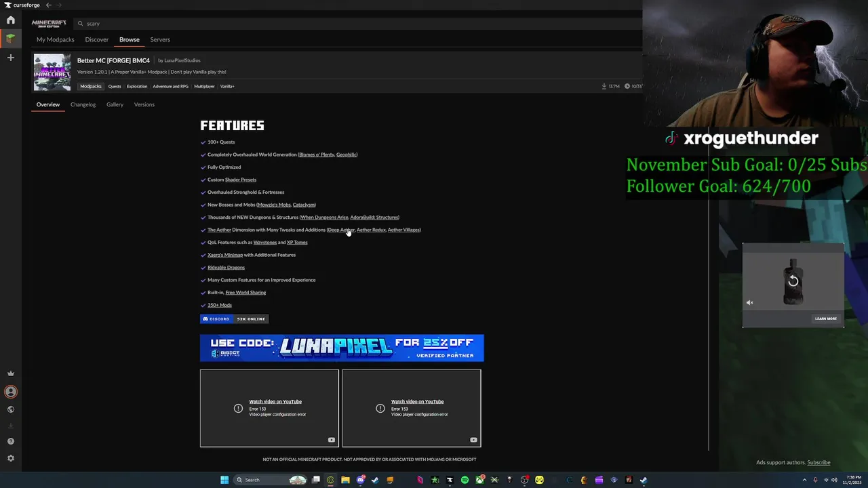
Task: Open the Changelog tab
Action: 83,104
